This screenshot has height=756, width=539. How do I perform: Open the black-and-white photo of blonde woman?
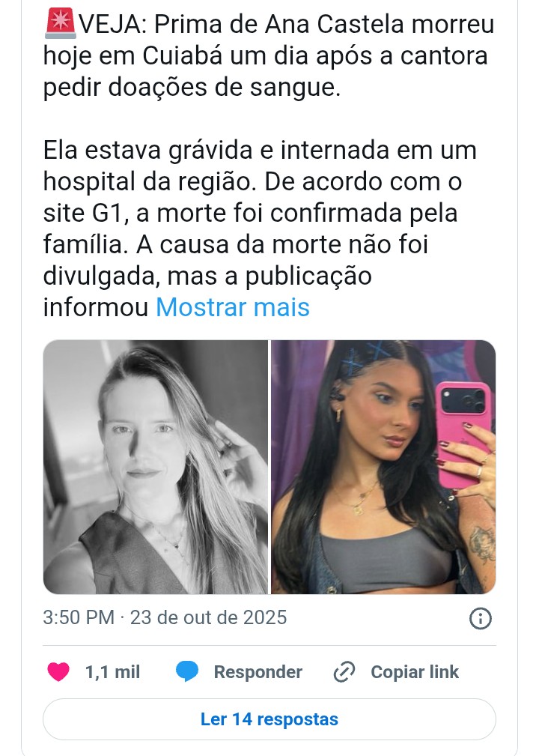point(156,467)
